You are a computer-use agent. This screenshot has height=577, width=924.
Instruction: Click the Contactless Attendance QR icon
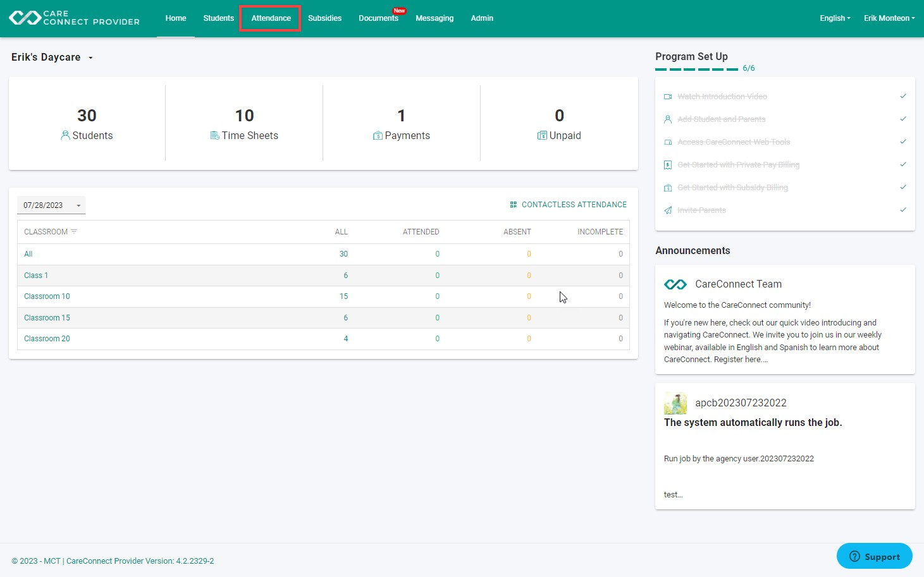click(x=514, y=205)
